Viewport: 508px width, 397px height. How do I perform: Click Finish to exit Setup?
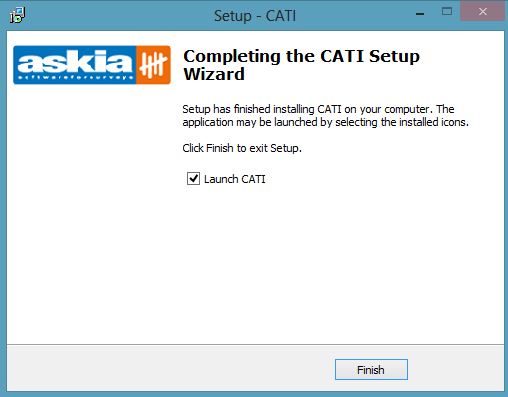371,370
